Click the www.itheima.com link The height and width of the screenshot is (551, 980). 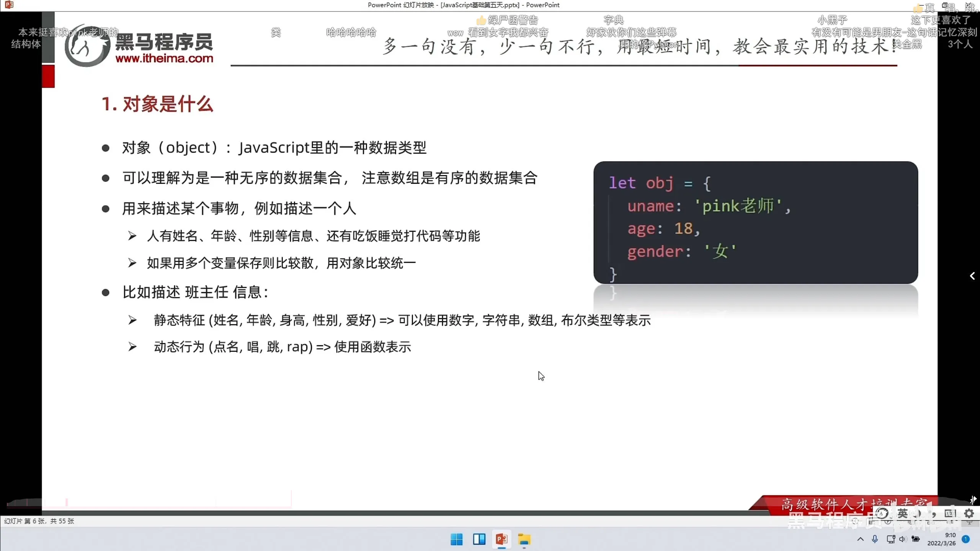coord(164,59)
